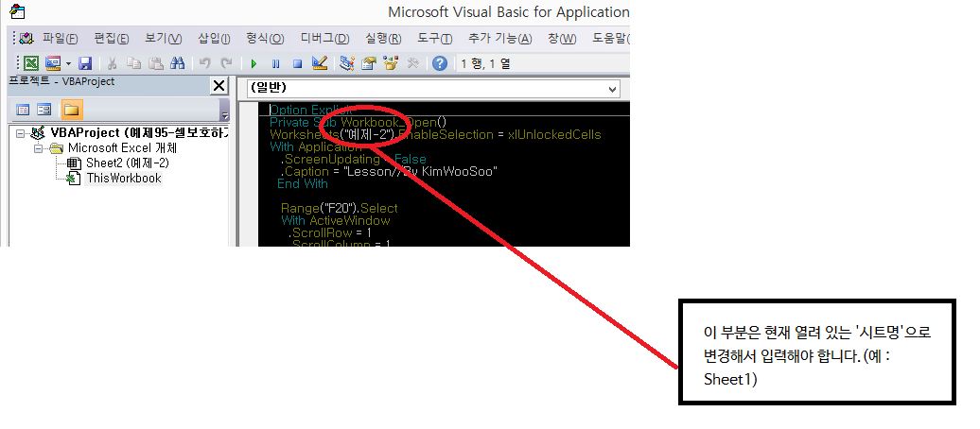The image size is (980, 429).
Task: Click the Cut scissors icon
Action: click(x=112, y=63)
